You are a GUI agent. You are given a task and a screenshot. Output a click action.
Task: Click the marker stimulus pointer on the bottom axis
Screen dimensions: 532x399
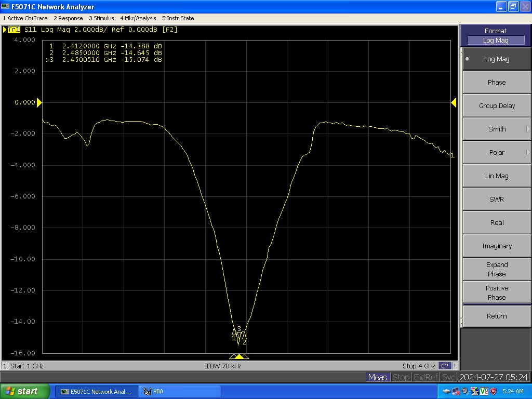(x=239, y=356)
